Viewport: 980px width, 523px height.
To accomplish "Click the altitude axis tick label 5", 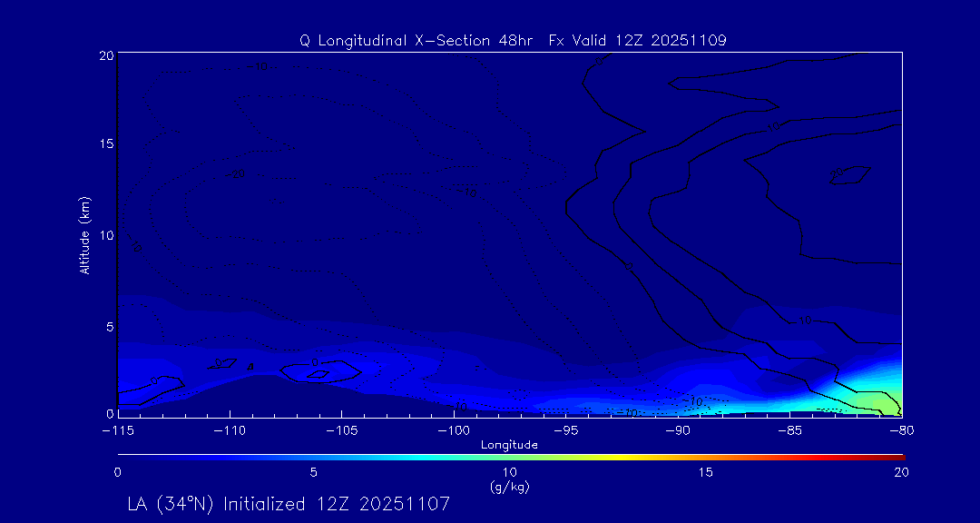I will 110,326.
